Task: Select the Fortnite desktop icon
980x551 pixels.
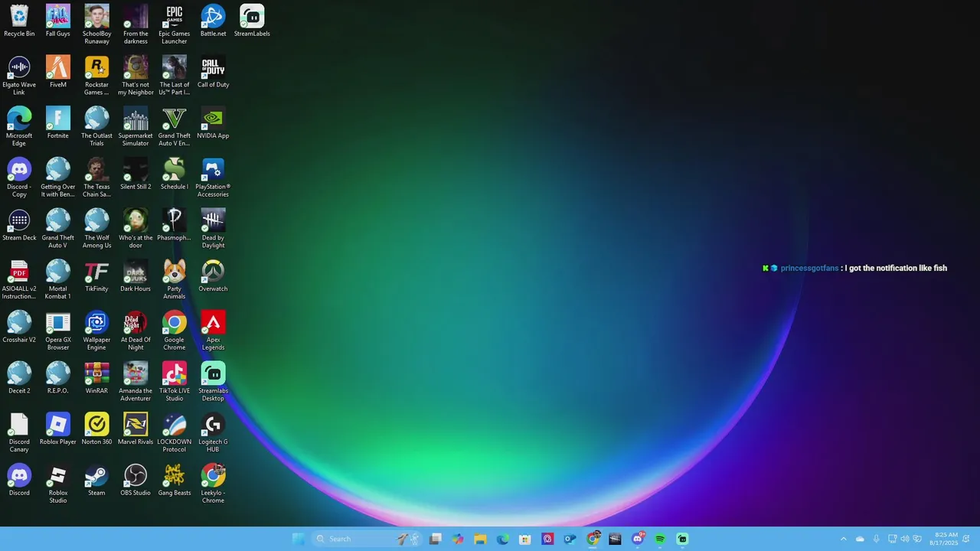Action: [x=58, y=122]
